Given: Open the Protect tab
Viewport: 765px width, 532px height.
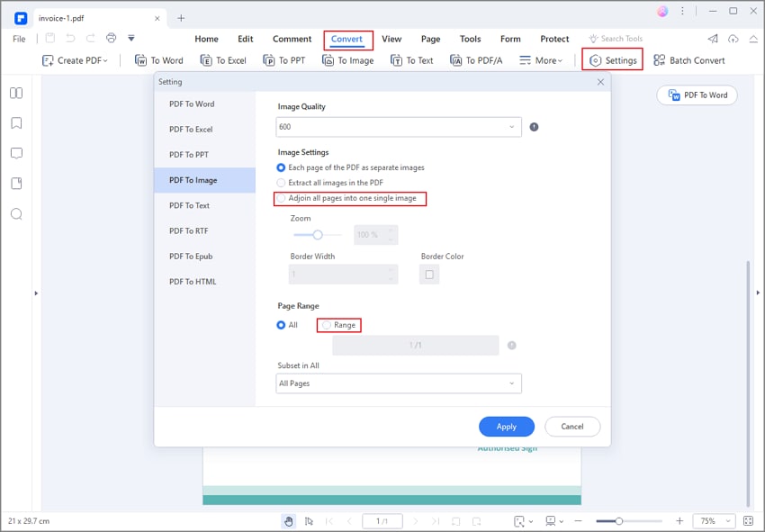Looking at the screenshot, I should [554, 39].
